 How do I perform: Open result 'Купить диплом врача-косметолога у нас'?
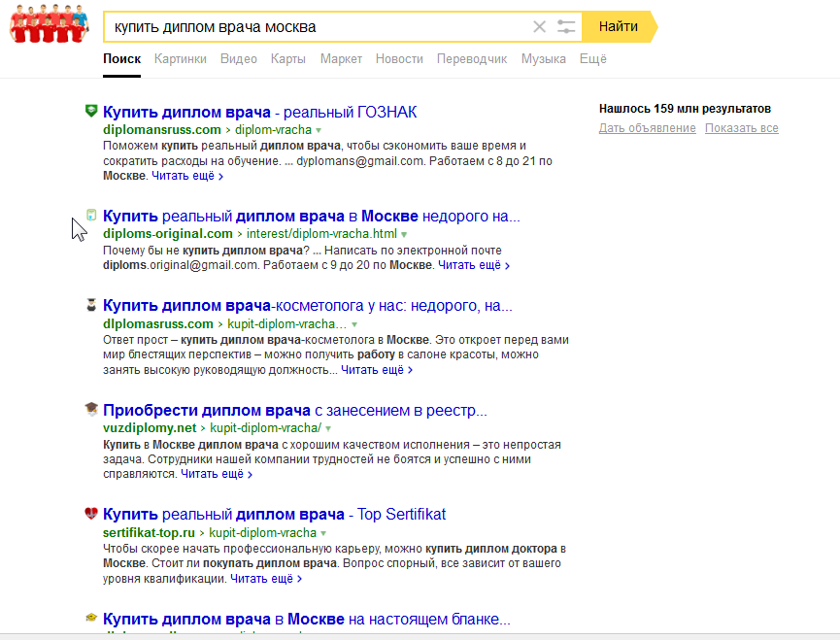(308, 305)
